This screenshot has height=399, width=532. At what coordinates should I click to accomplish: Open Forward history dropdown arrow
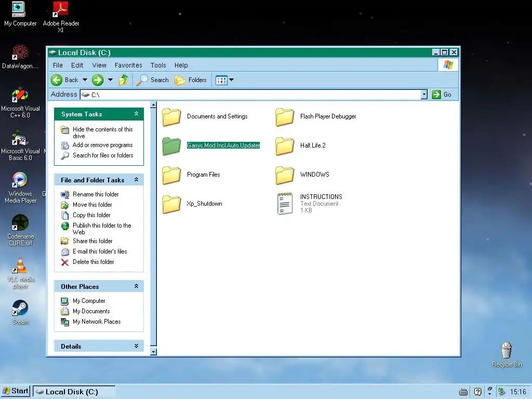(x=110, y=80)
